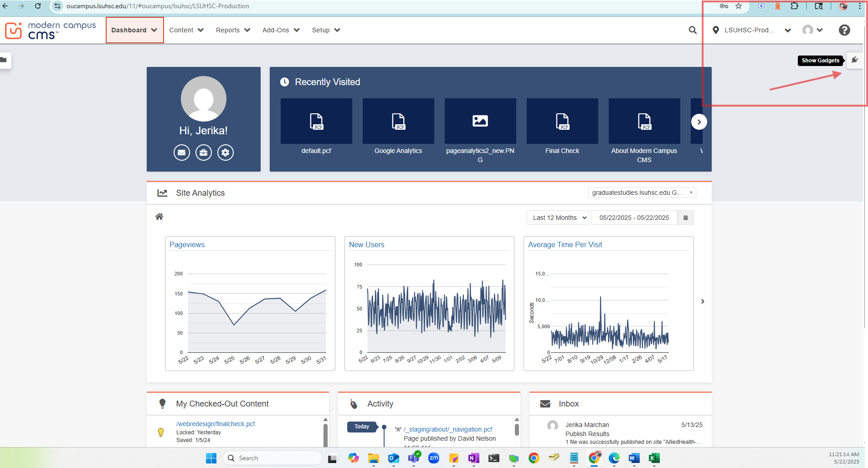Image resolution: width=868 pixels, height=468 pixels.
Task: Expand the Last 12 Months dropdown
Action: pyautogui.click(x=557, y=218)
